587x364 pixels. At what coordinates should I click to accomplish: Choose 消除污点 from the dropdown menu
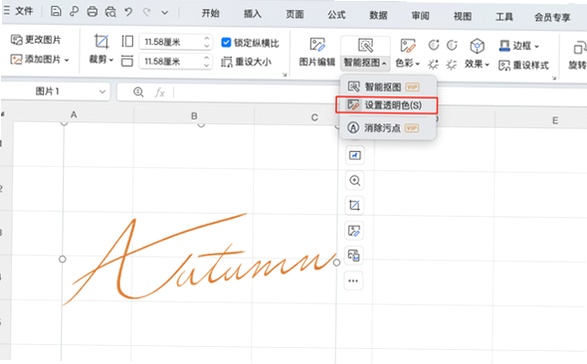383,128
